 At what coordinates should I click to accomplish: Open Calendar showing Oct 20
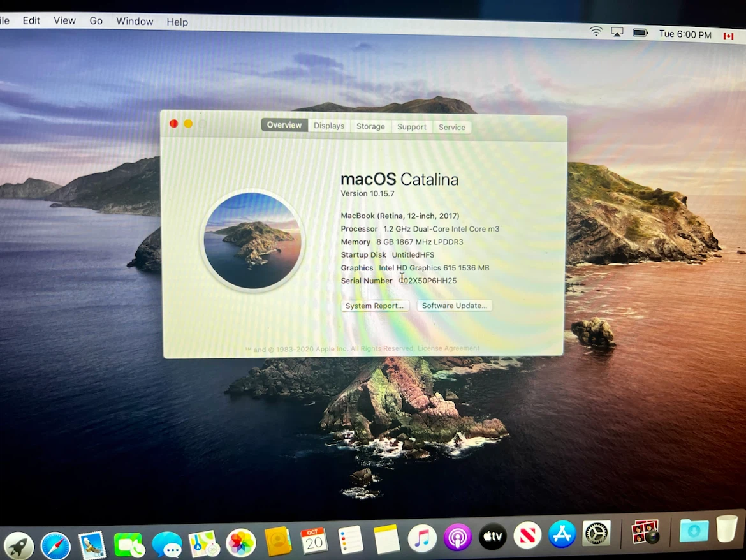tap(314, 540)
